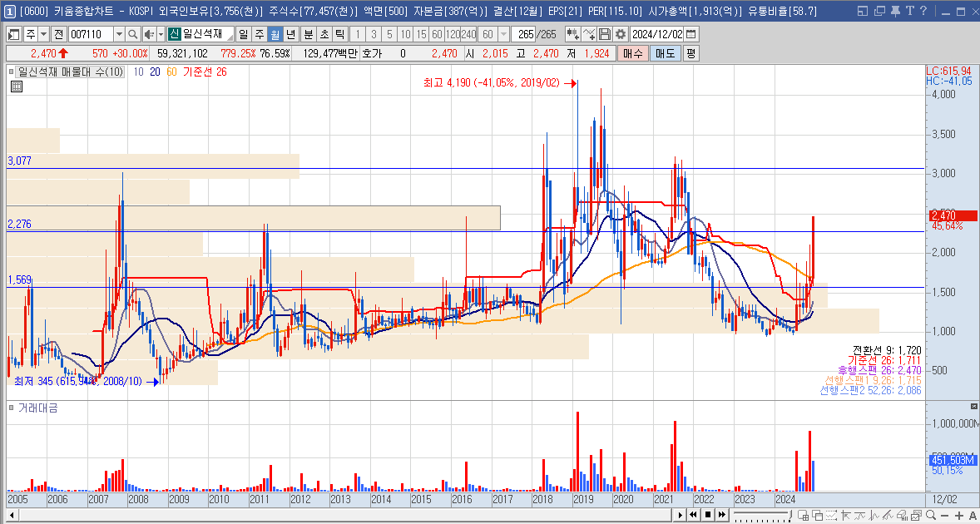Open help question mark icon
The image size is (980, 524).
pos(923,11)
